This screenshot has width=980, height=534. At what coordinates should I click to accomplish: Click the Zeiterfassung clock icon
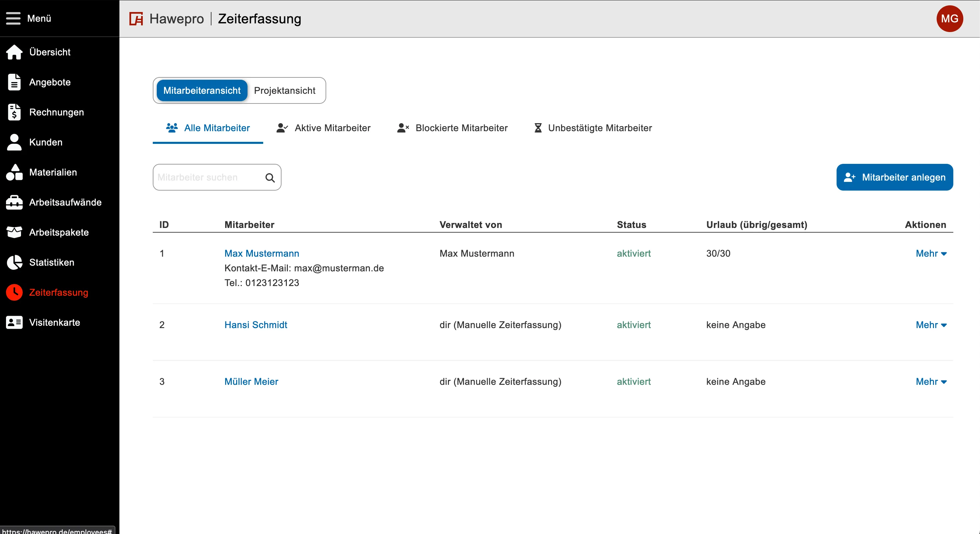tap(14, 293)
